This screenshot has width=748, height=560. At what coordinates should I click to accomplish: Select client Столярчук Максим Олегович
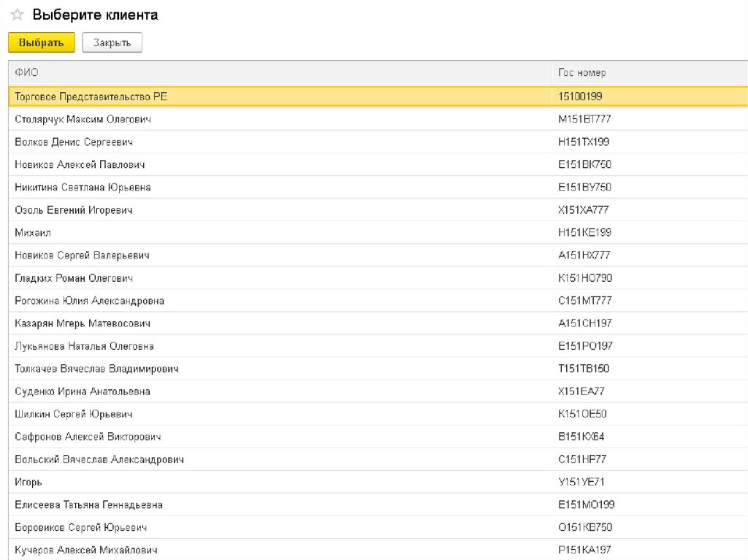pos(83,119)
